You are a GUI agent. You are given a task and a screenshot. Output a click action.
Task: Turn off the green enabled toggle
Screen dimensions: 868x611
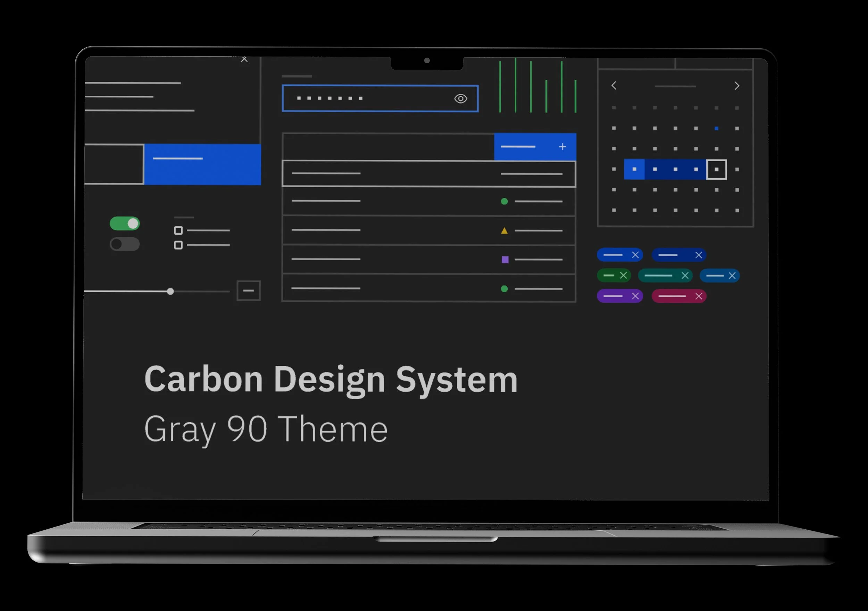coord(125,223)
